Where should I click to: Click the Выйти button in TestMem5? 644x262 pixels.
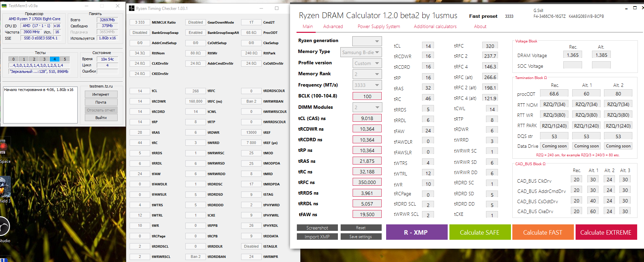[101, 118]
